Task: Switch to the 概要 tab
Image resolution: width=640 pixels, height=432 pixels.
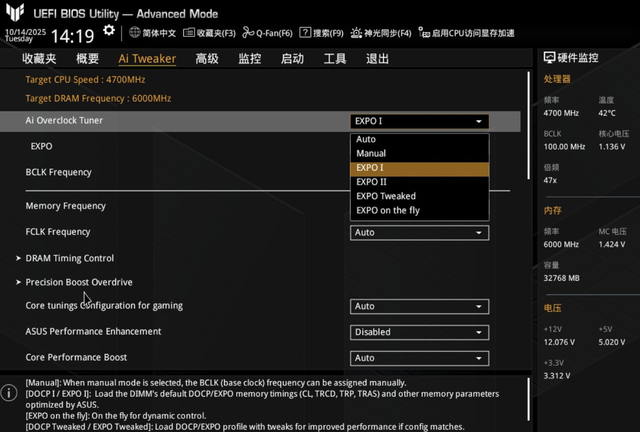Action: click(87, 59)
